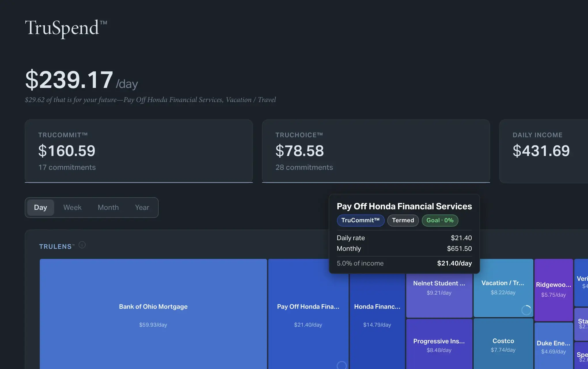588x369 pixels.
Task: Select the Progressive Ins... tile
Action: pos(439,345)
